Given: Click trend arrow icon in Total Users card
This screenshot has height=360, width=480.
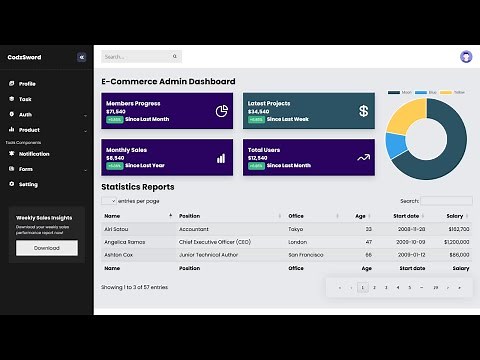Looking at the screenshot, I should pyautogui.click(x=363, y=157).
